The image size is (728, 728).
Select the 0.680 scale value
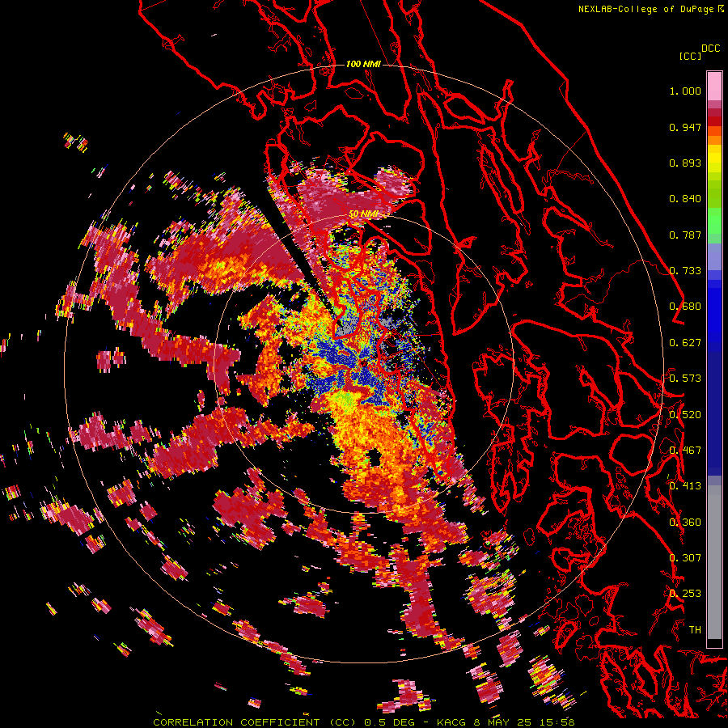tap(685, 307)
